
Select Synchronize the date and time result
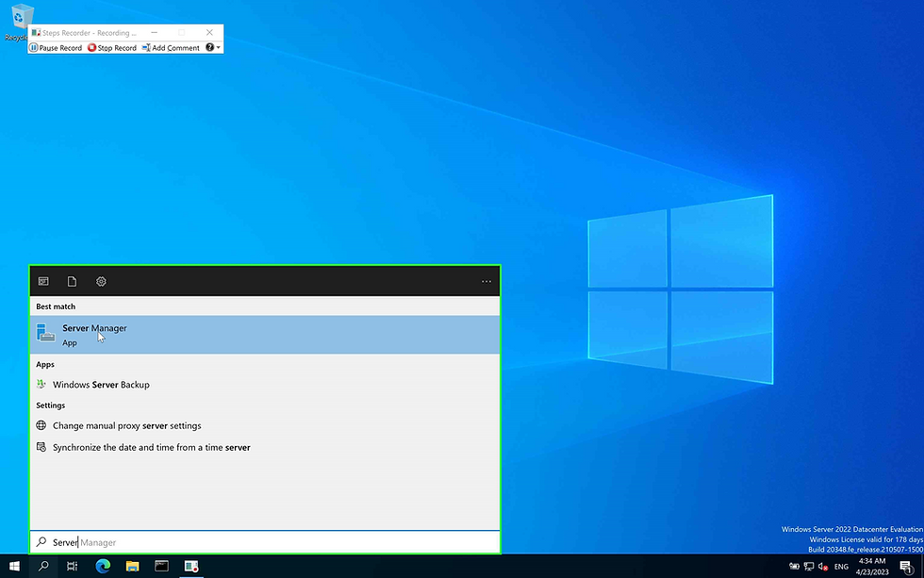(x=265, y=447)
